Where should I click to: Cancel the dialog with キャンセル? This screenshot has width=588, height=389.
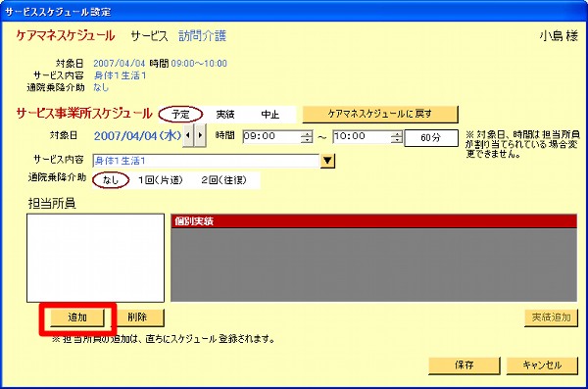pos(542,365)
